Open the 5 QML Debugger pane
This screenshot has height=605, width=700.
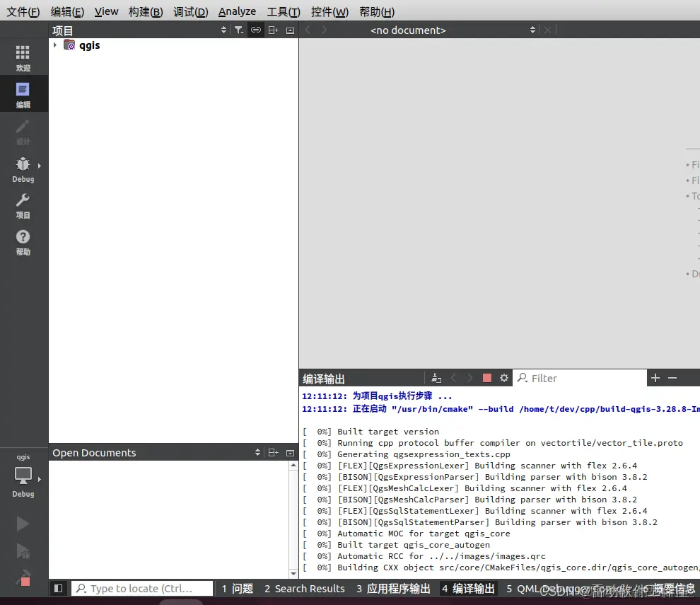click(x=554, y=589)
